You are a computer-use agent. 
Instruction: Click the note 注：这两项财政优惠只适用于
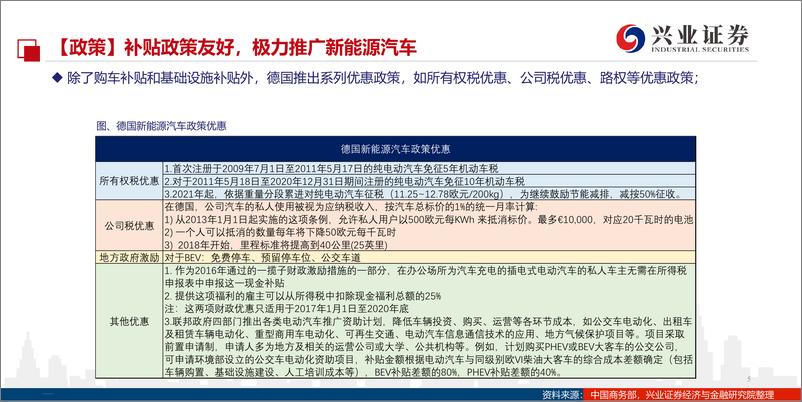[286, 309]
